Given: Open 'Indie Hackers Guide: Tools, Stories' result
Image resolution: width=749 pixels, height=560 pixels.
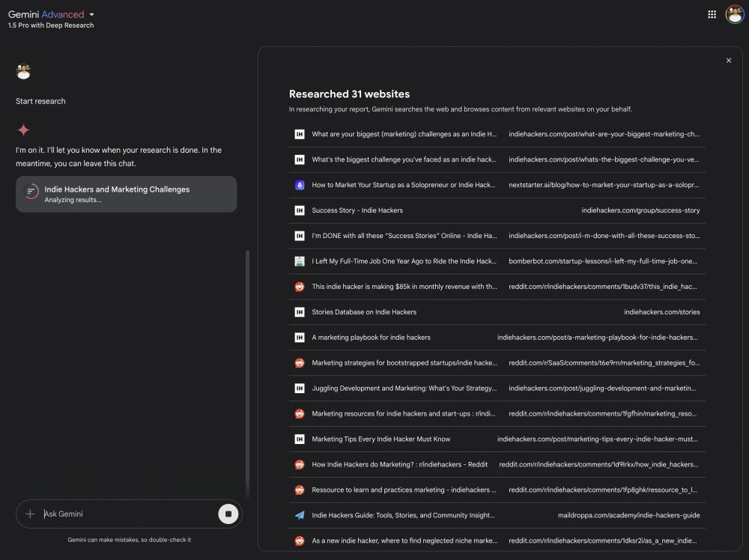Looking at the screenshot, I should [x=403, y=515].
